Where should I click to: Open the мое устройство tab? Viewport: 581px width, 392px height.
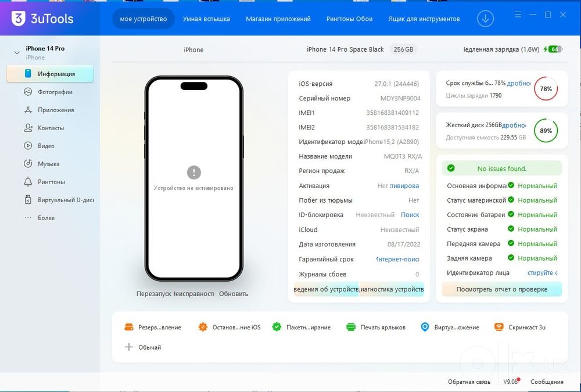pos(144,19)
